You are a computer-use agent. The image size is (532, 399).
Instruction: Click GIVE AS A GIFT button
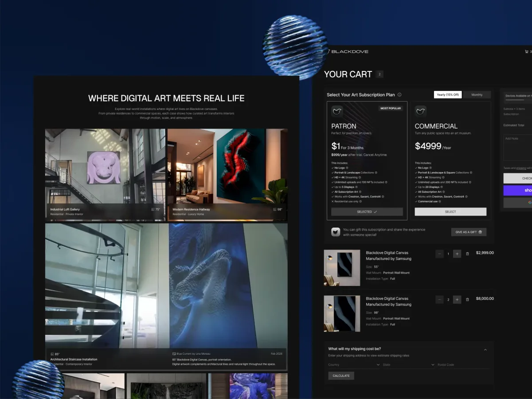coord(469,232)
